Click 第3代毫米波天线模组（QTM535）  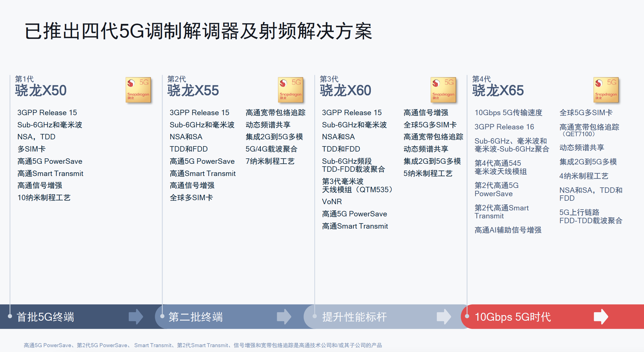click(x=357, y=185)
